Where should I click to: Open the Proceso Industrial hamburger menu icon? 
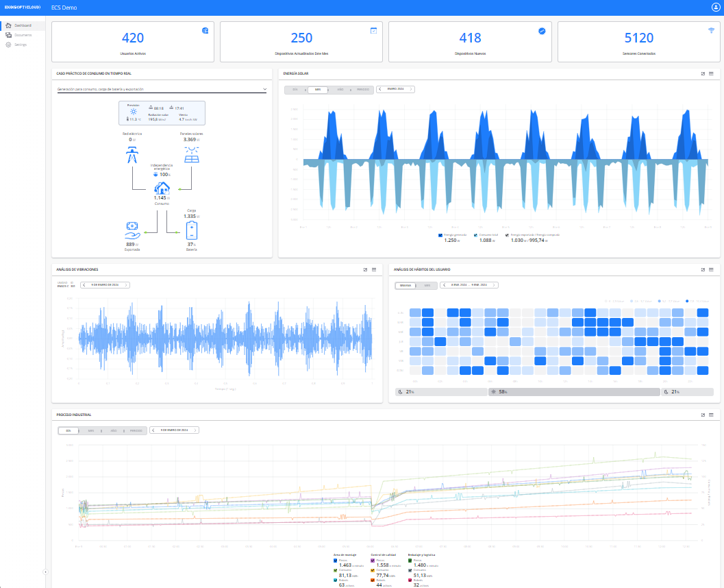[711, 414]
